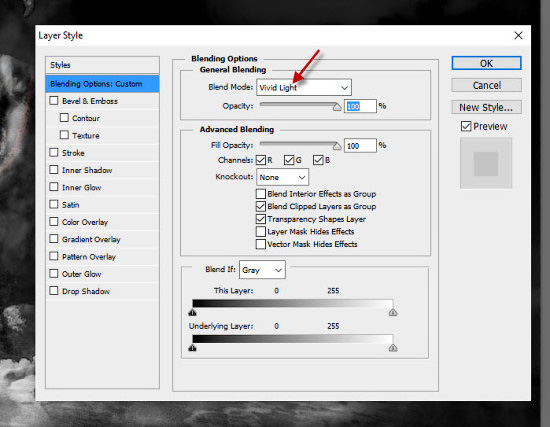Viewport: 550px width, 427px height.
Task: Click the Opacity percent input field
Action: [x=360, y=106]
